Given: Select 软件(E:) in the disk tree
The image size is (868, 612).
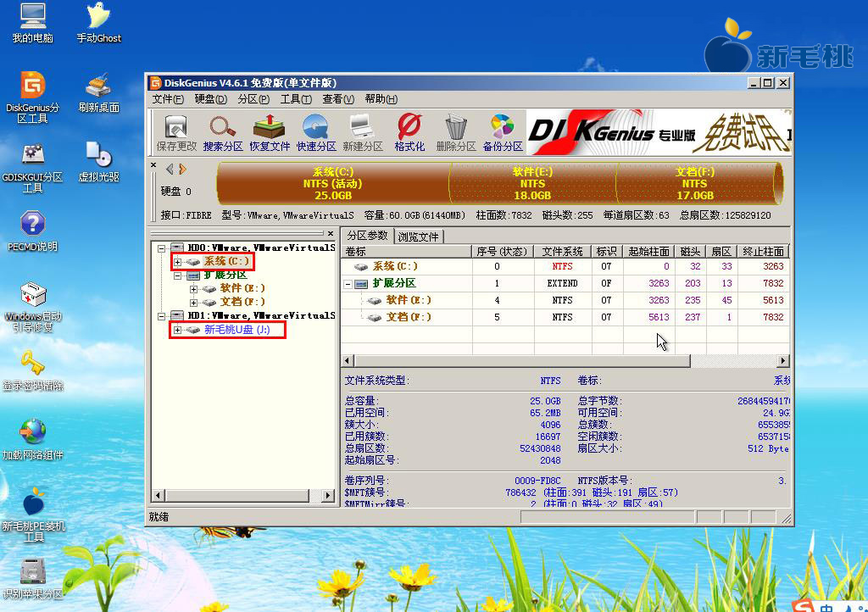Looking at the screenshot, I should pyautogui.click(x=242, y=288).
